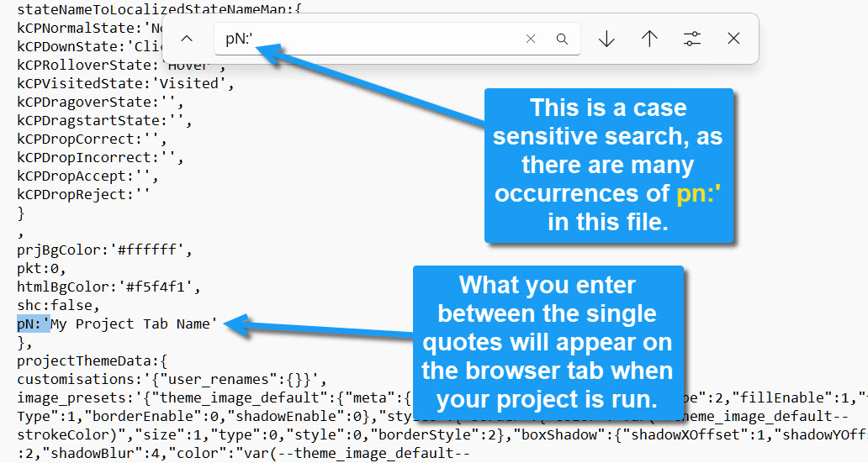Close the find bar
868x463 pixels.
tap(733, 39)
